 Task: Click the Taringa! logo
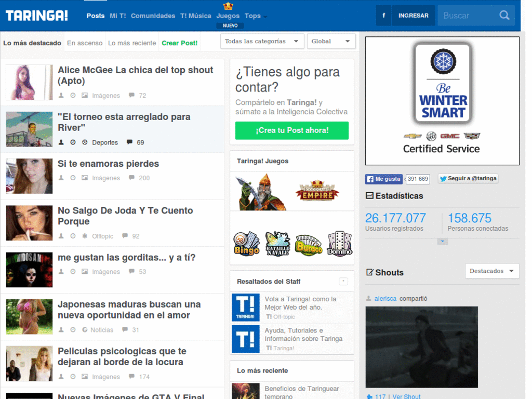[37, 16]
